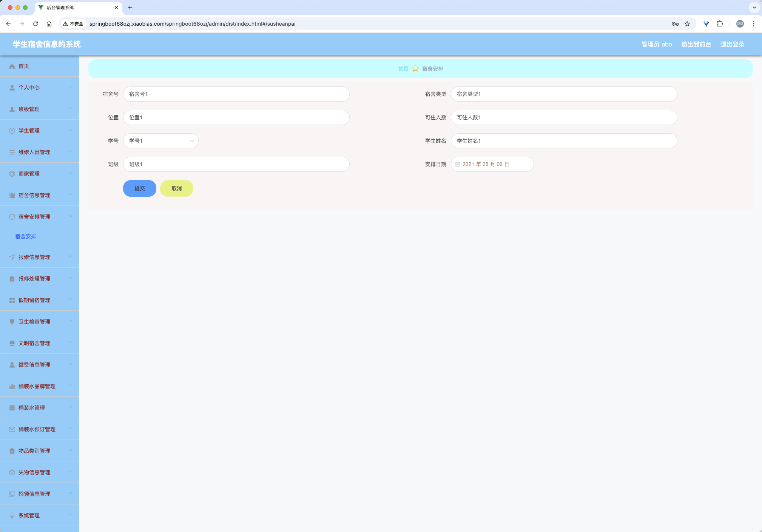
Task: Click the icon beside 物品类别管理
Action: (12, 451)
